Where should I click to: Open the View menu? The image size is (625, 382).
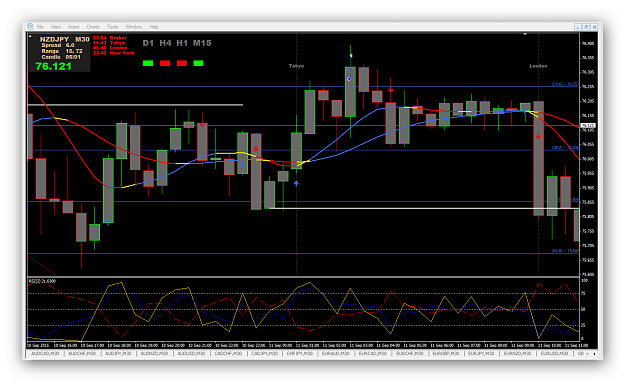tap(56, 27)
